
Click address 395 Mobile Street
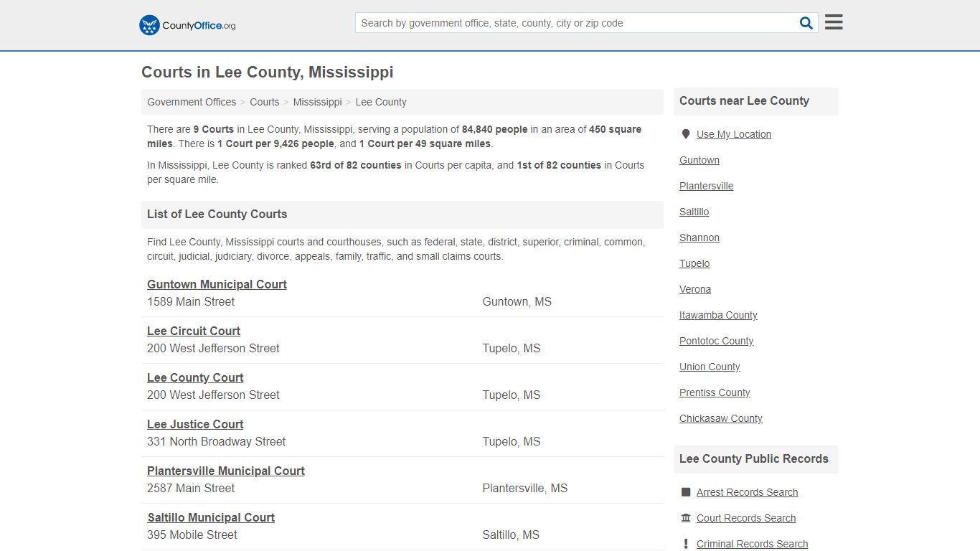tap(192, 534)
